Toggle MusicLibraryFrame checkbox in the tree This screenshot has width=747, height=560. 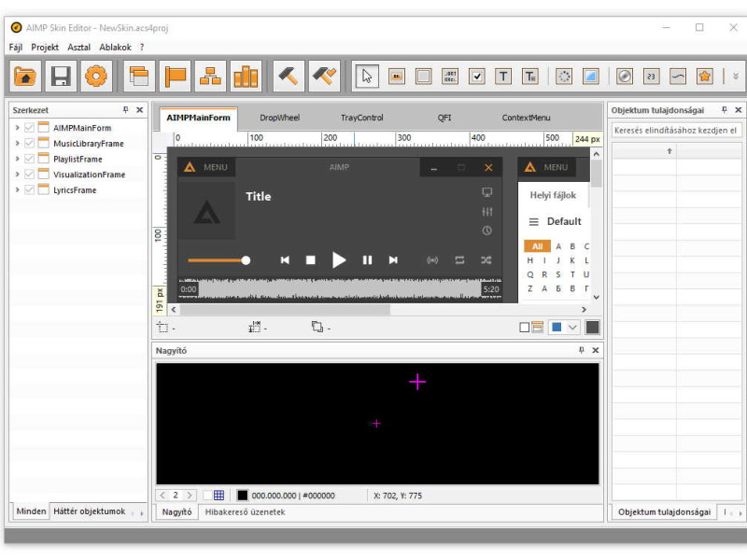click(x=30, y=144)
